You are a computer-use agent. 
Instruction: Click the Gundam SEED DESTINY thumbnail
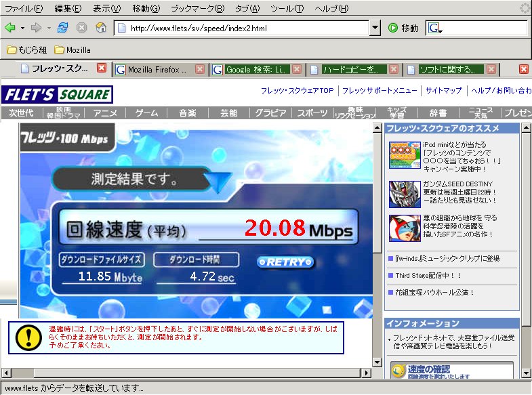[x=405, y=194]
